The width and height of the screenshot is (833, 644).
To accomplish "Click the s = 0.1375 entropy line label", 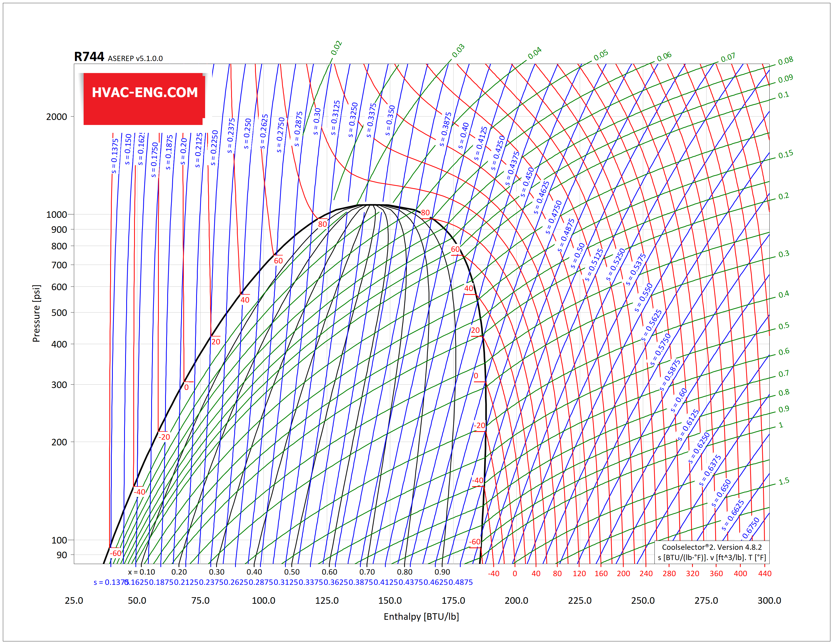I will (x=114, y=156).
